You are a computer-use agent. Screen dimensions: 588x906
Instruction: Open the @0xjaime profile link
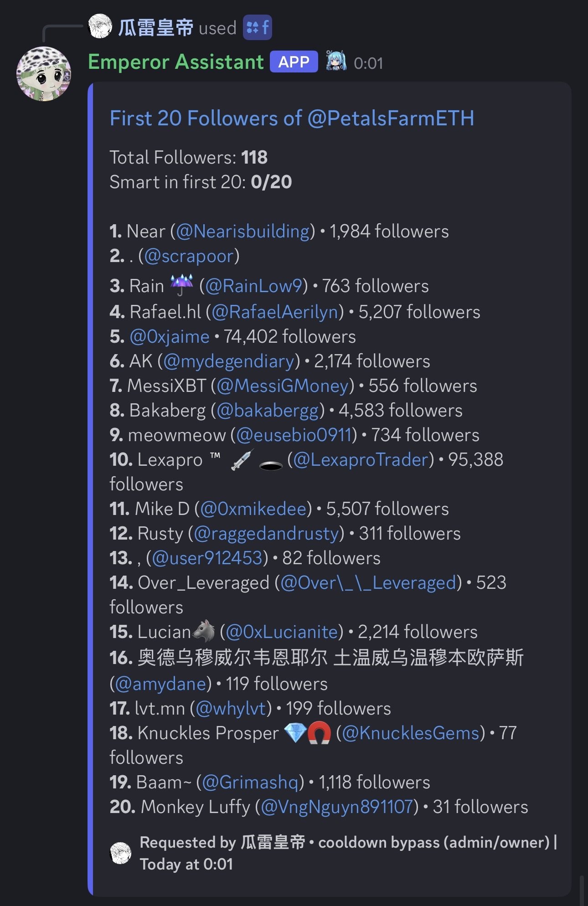pos(170,337)
